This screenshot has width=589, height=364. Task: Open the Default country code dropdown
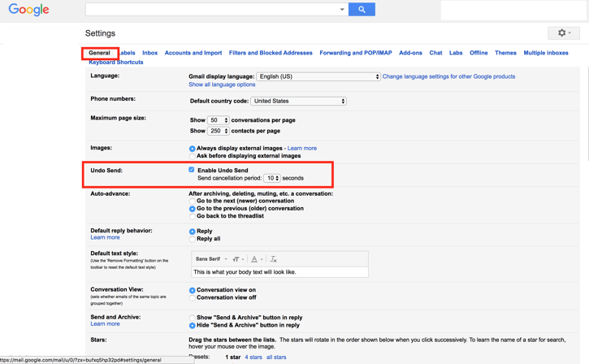click(x=298, y=101)
